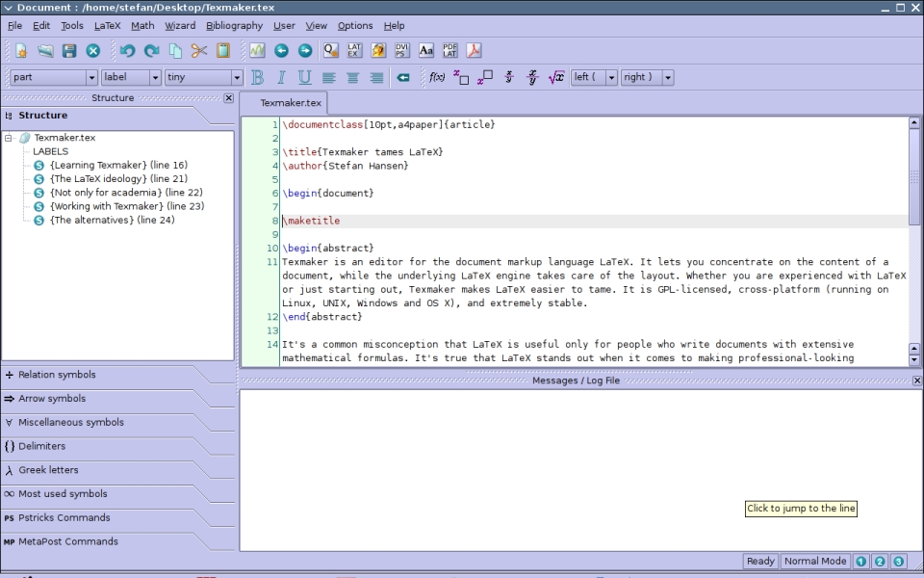
Task: Click the scissors Cut icon
Action: coord(199,51)
